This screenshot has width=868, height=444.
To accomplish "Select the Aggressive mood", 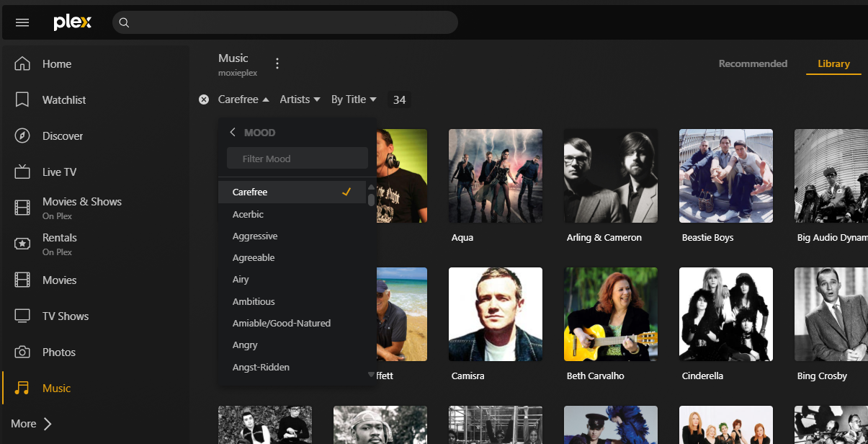I will [x=292, y=236].
